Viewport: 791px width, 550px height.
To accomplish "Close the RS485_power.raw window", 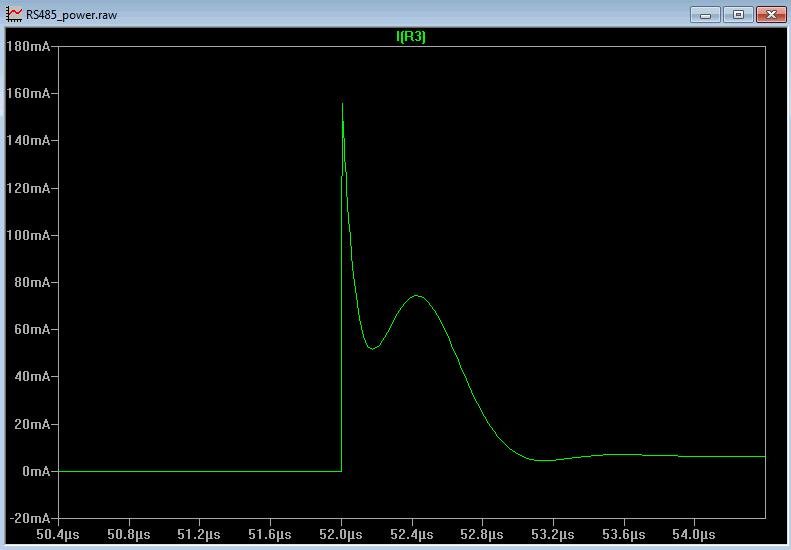I will point(771,14).
